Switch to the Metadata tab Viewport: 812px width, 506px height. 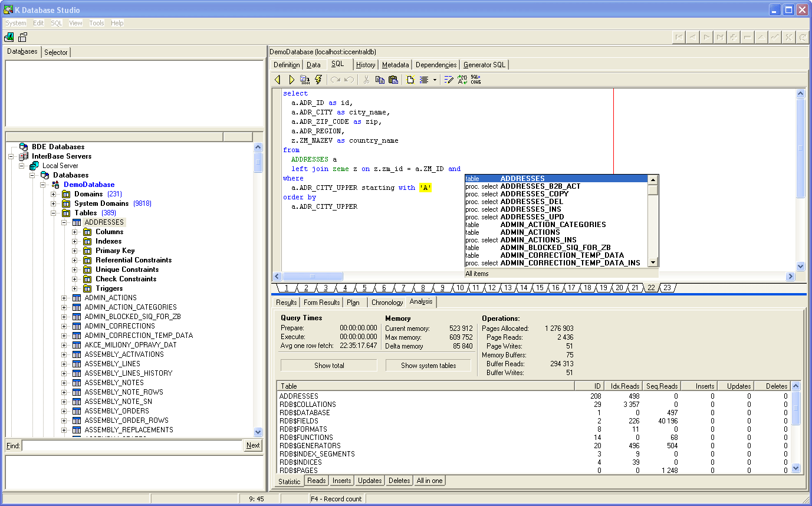pyautogui.click(x=395, y=65)
